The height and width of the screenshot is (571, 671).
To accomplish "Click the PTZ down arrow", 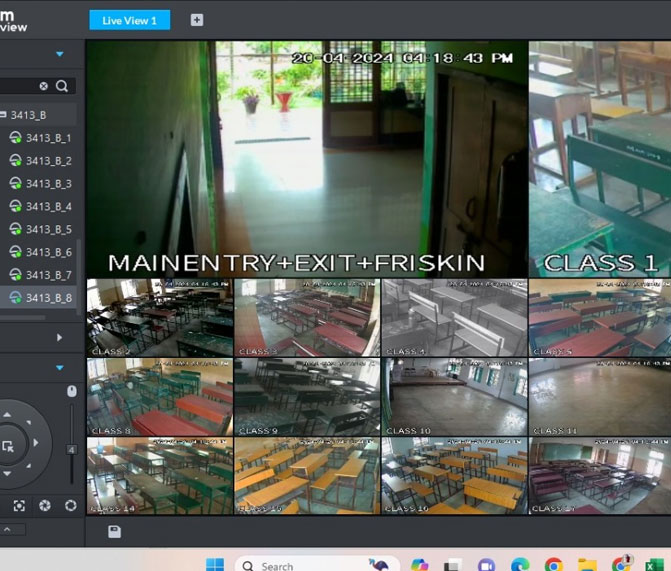I will (x=8, y=472).
